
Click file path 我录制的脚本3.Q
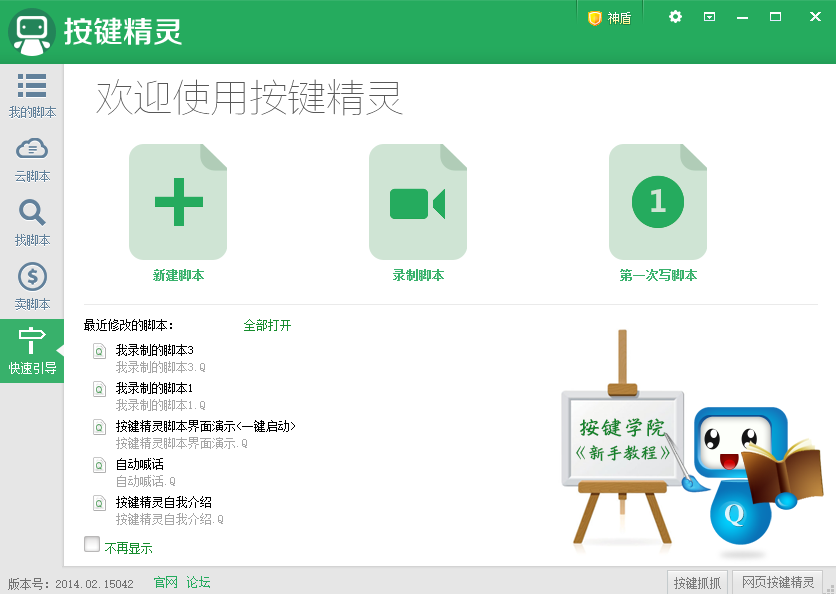[160, 367]
